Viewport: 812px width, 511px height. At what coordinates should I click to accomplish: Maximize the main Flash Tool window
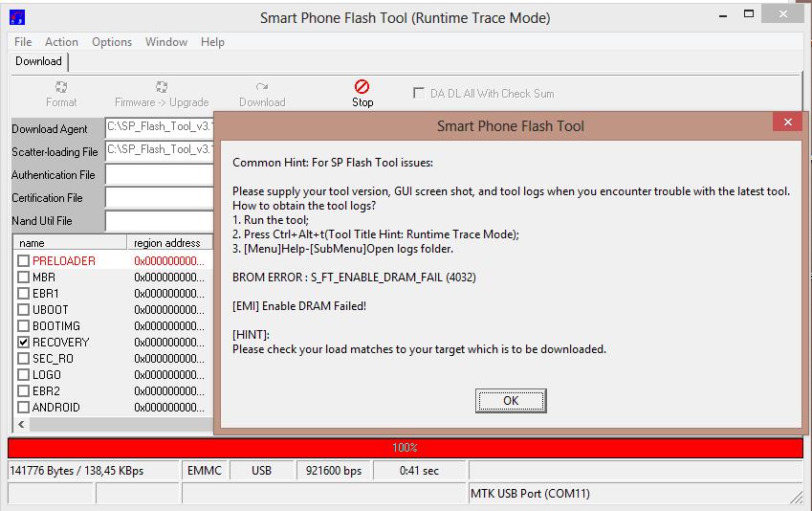click(x=748, y=14)
